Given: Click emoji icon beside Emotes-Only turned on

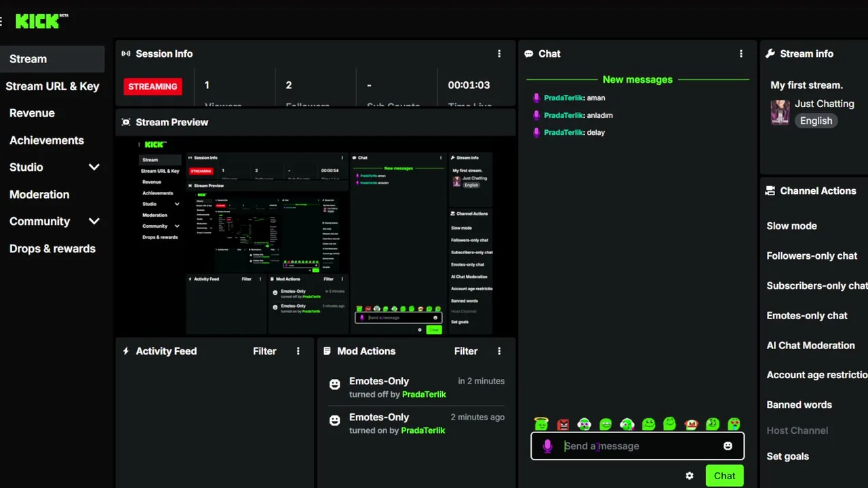Looking at the screenshot, I should coord(334,420).
